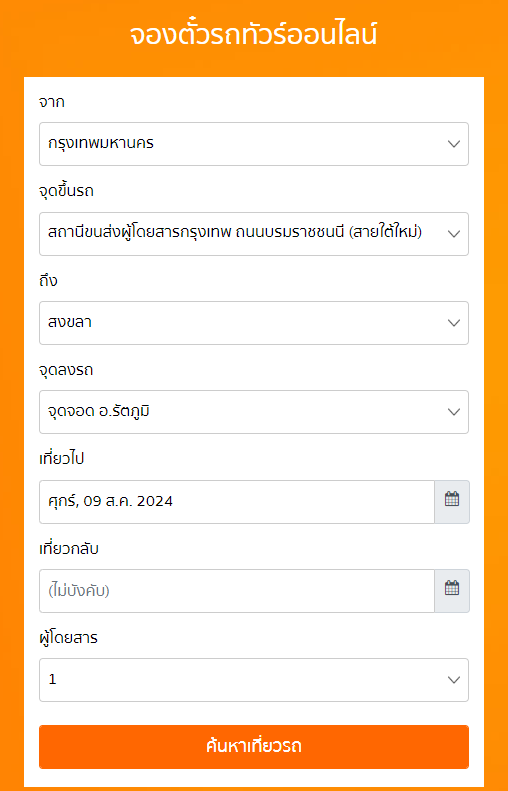Click the เที่ยวกลับ field with (ไม่บังคับ) placeholder
The image size is (508, 791).
coord(237,591)
